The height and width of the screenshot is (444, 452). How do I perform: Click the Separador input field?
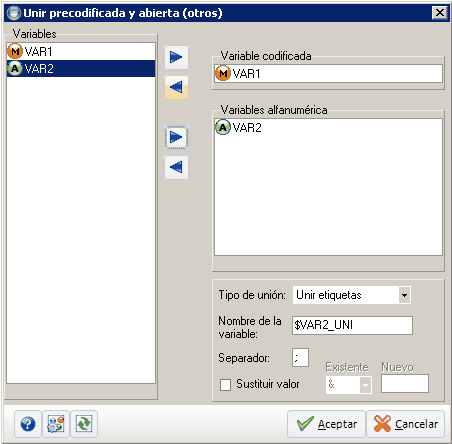tap(300, 358)
